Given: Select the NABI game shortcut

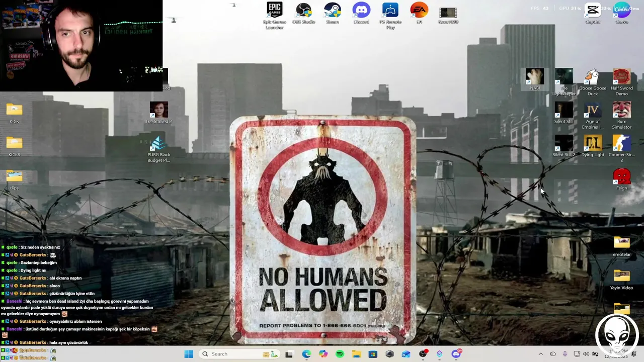Looking at the screenshot, I should pyautogui.click(x=535, y=80).
